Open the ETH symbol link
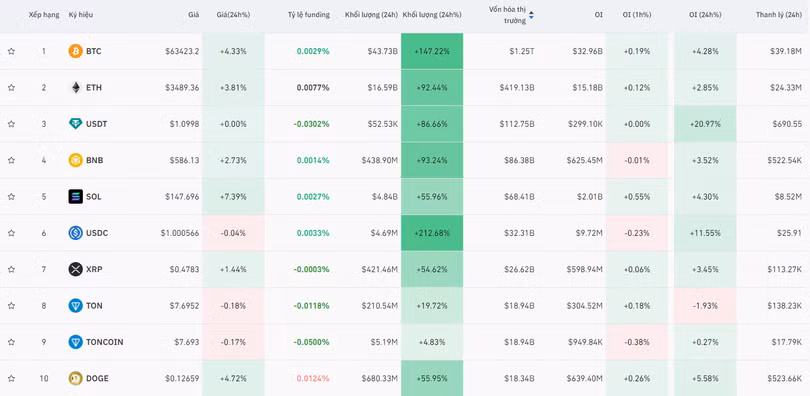Image resolution: width=810 pixels, height=396 pixels. pyautogui.click(x=94, y=87)
